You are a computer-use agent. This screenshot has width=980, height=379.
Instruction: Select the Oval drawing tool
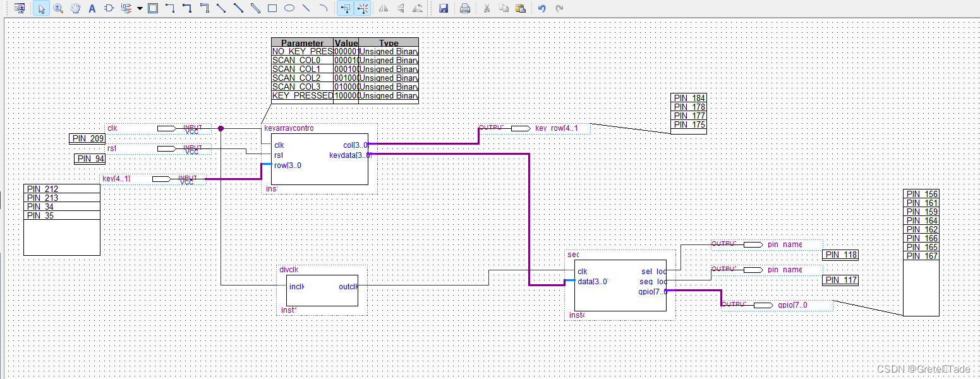pyautogui.click(x=289, y=8)
